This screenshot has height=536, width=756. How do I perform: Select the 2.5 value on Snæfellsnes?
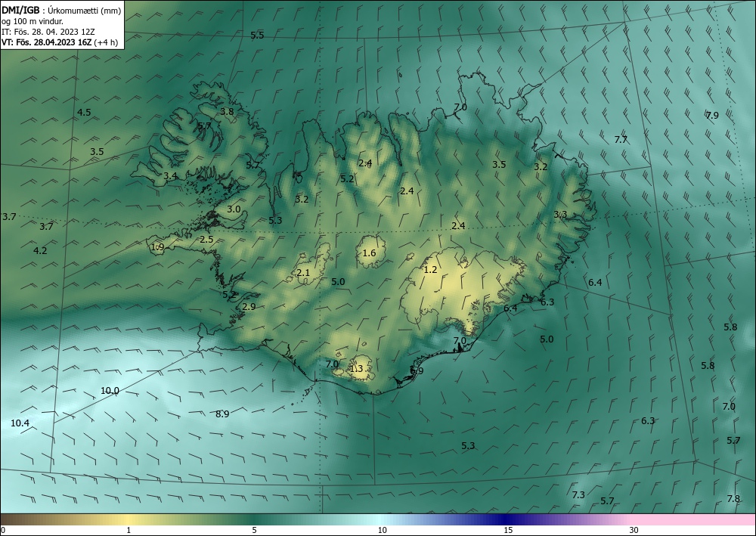coord(206,239)
